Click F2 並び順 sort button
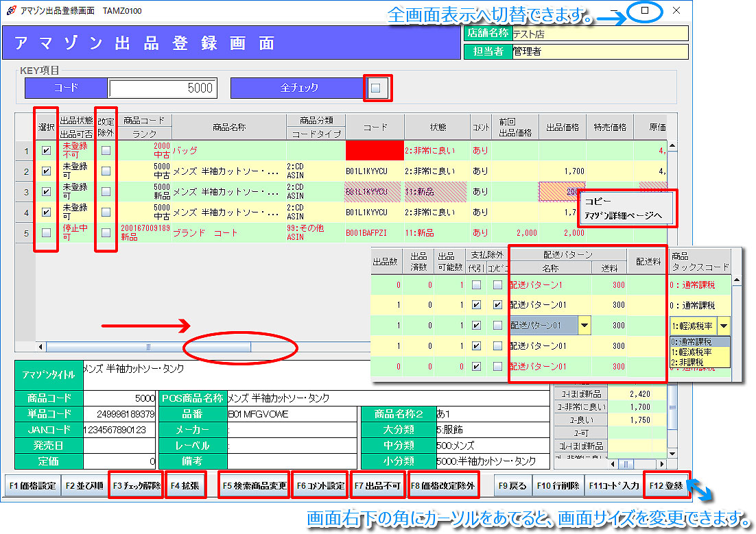The image size is (756, 534). pyautogui.click(x=84, y=486)
